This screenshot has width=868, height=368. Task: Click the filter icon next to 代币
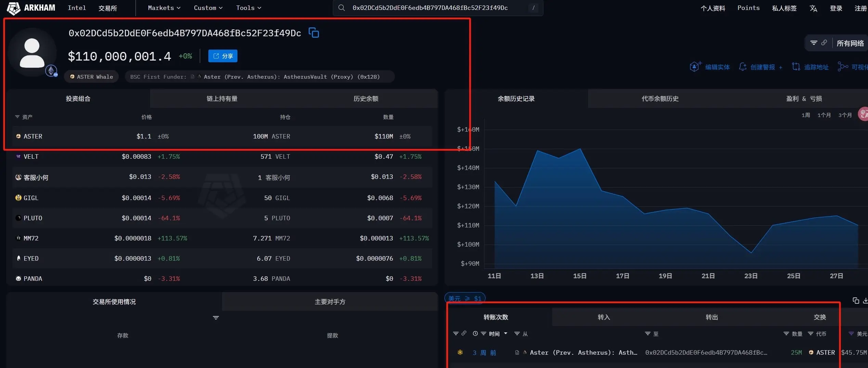[x=811, y=333]
